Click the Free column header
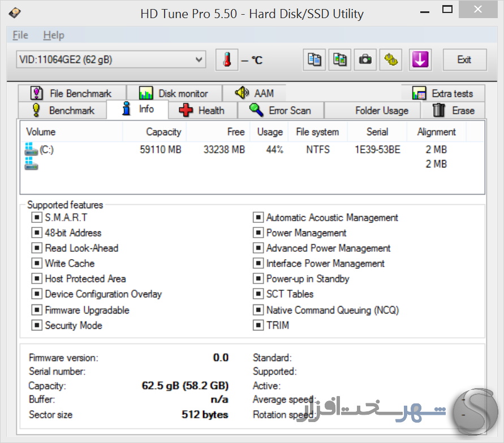Image resolution: width=504 pixels, height=443 pixels. [218, 131]
